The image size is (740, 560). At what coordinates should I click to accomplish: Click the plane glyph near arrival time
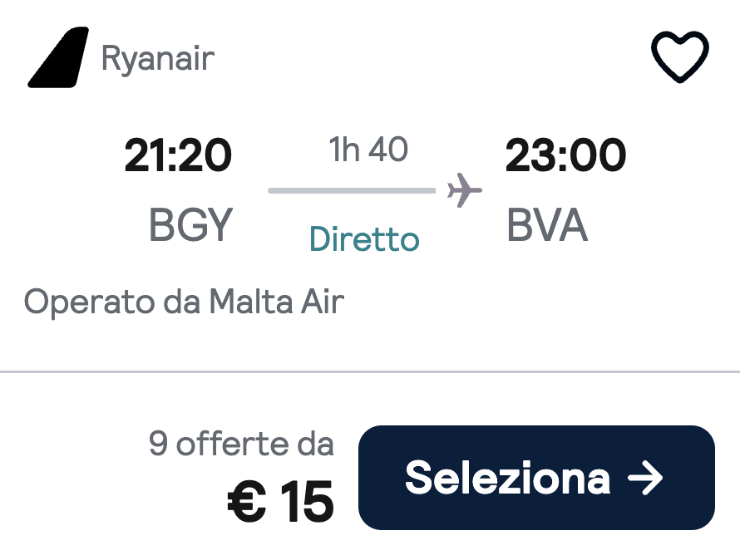tap(466, 189)
